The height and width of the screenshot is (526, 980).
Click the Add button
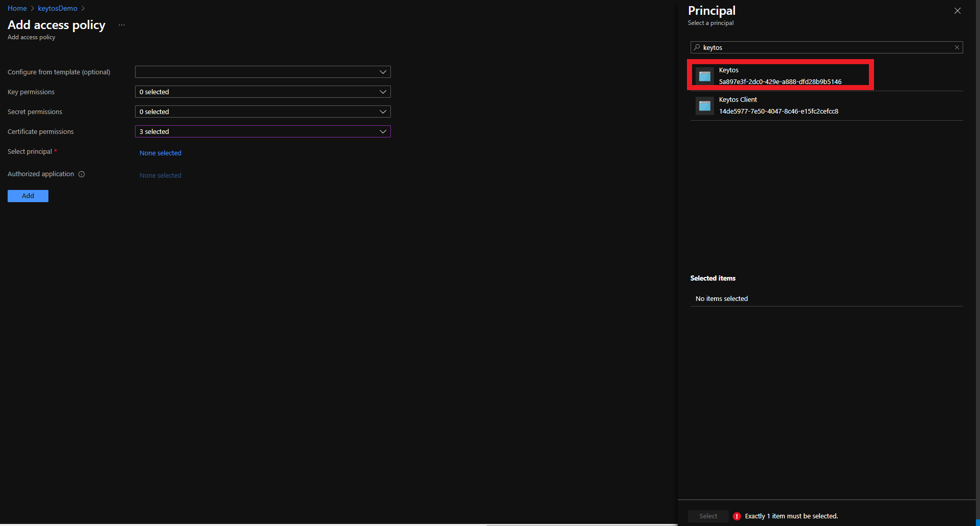pyautogui.click(x=28, y=196)
